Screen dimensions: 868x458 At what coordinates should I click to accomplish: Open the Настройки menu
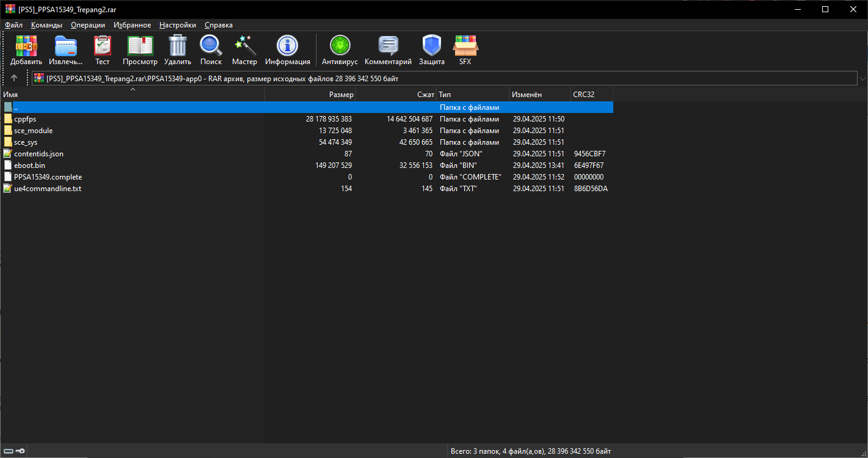click(177, 25)
